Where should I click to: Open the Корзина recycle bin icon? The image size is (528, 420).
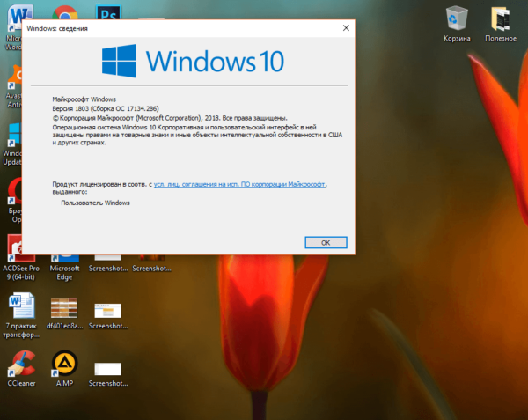click(457, 24)
